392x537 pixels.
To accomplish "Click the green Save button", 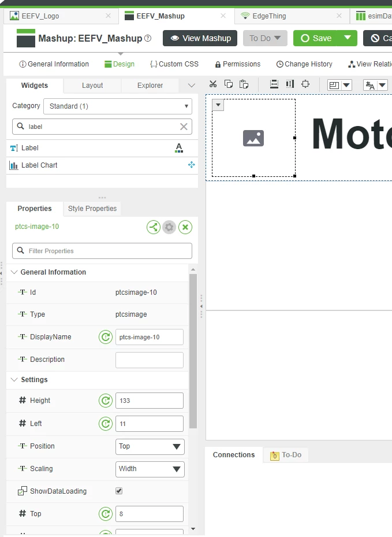I will 315,38.
